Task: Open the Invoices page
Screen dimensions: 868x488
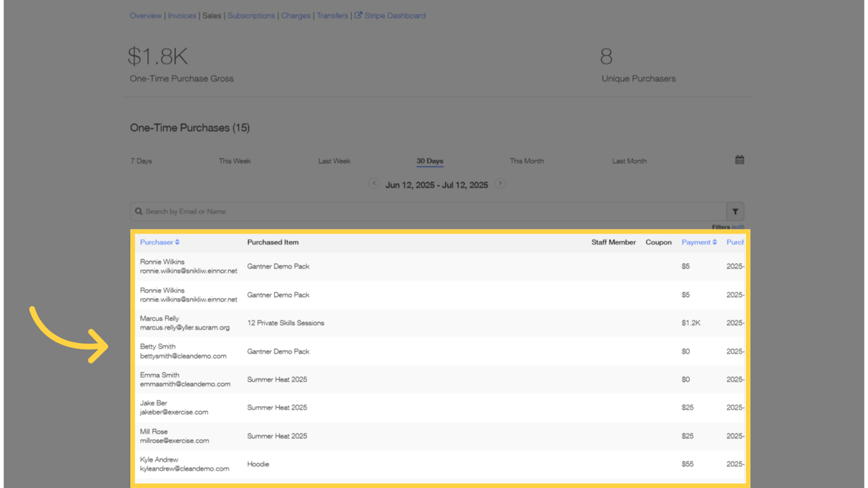Action: (x=182, y=15)
